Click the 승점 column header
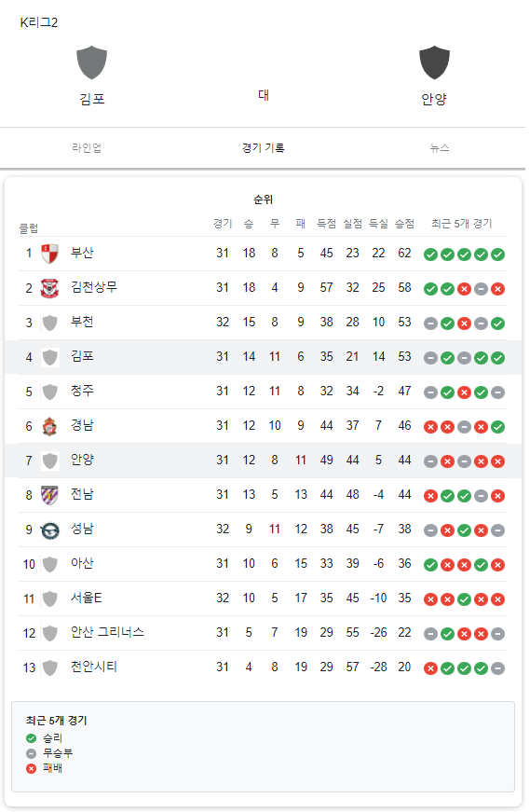Image resolution: width=530 pixels, height=812 pixels. tap(404, 223)
